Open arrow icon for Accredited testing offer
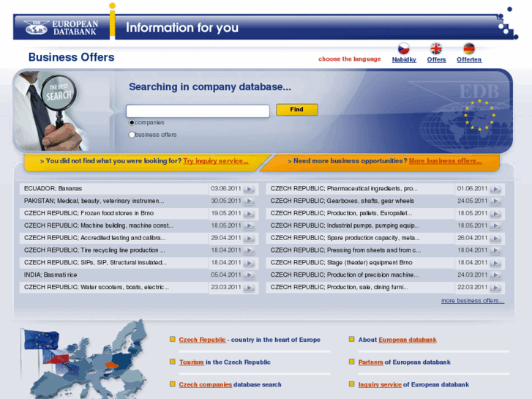Viewport: 532px width, 399px height. pyautogui.click(x=250, y=239)
